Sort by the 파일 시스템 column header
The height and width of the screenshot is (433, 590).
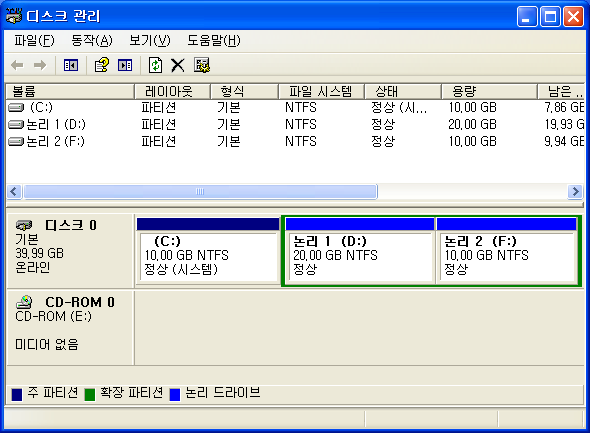321,91
